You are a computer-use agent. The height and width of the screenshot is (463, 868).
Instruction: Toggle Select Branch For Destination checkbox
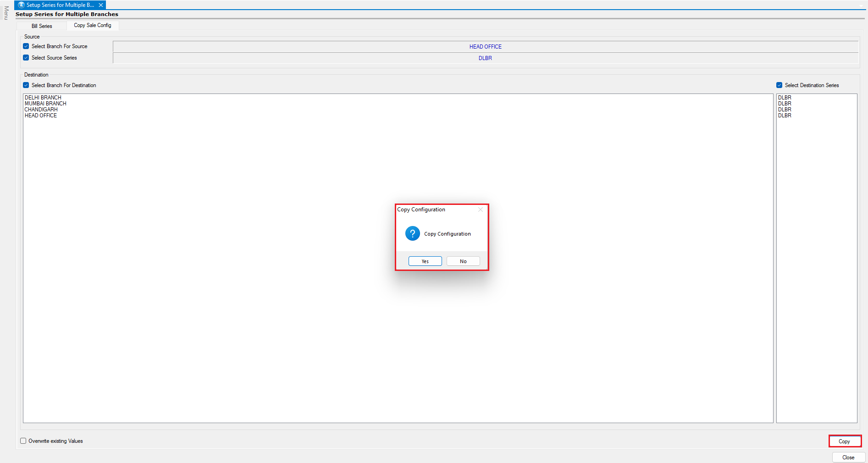(26, 85)
